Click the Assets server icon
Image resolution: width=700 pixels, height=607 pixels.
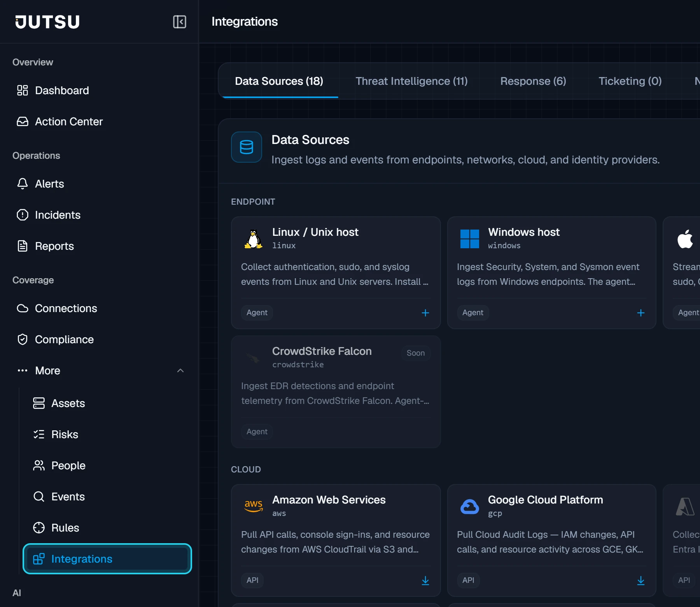[x=39, y=403]
